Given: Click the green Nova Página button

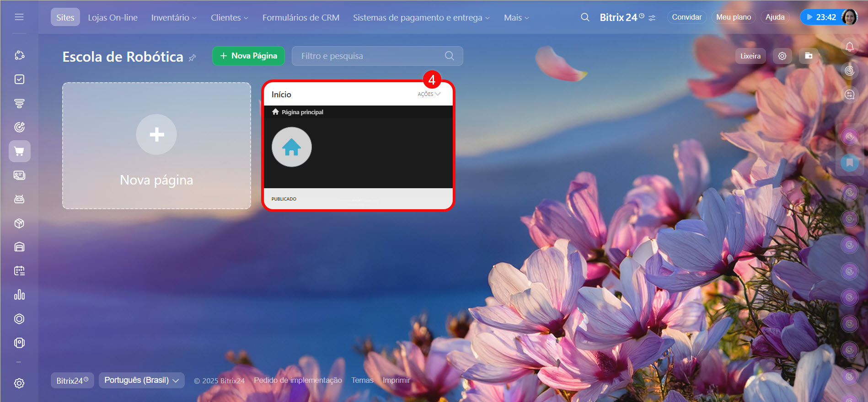Looking at the screenshot, I should [x=248, y=56].
